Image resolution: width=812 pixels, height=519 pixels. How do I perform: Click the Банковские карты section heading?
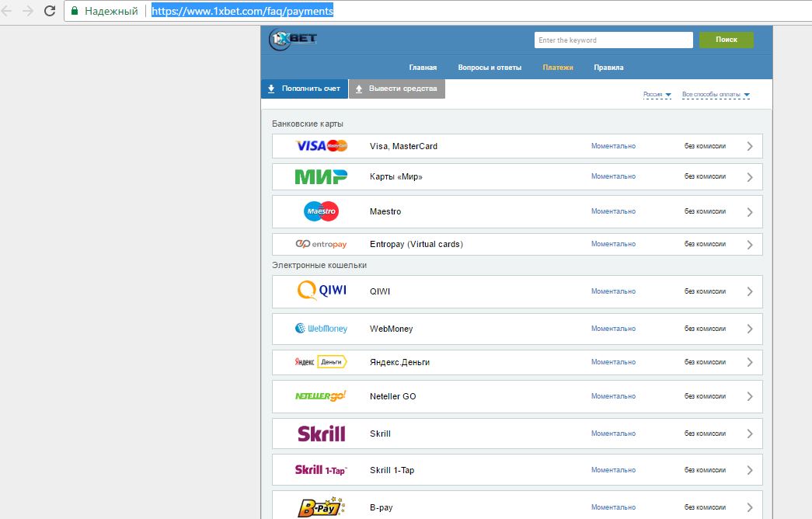[308, 124]
